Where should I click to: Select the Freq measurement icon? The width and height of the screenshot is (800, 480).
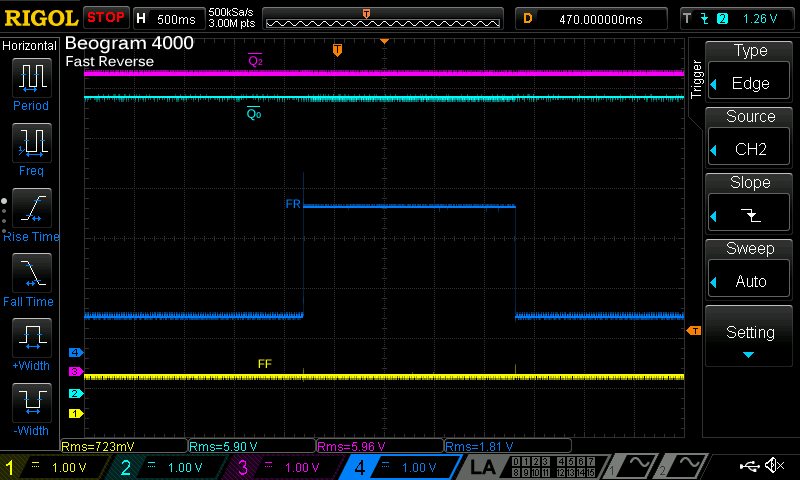tap(31, 143)
